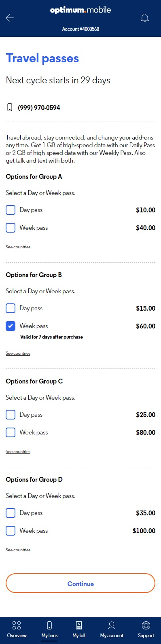161x644 pixels.
Task: Enable the Group A Week pass
Action: pyautogui.click(x=11, y=228)
